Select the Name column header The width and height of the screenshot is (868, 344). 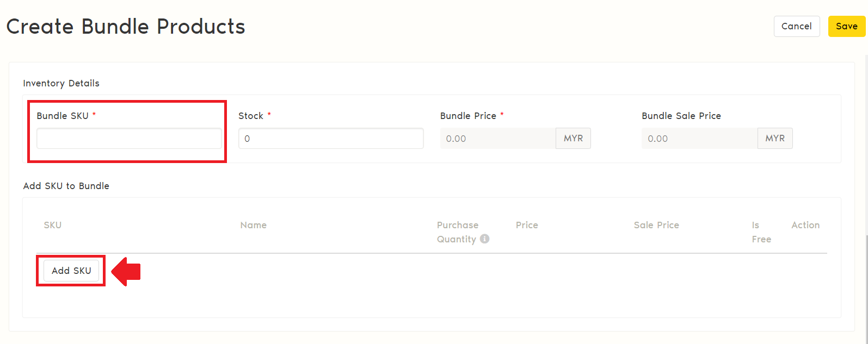(254, 225)
